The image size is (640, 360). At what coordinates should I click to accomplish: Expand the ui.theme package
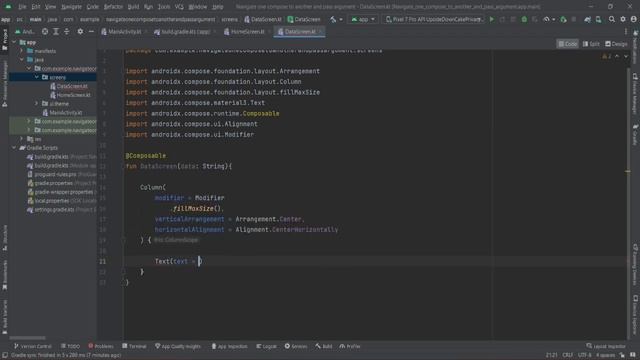tap(37, 104)
